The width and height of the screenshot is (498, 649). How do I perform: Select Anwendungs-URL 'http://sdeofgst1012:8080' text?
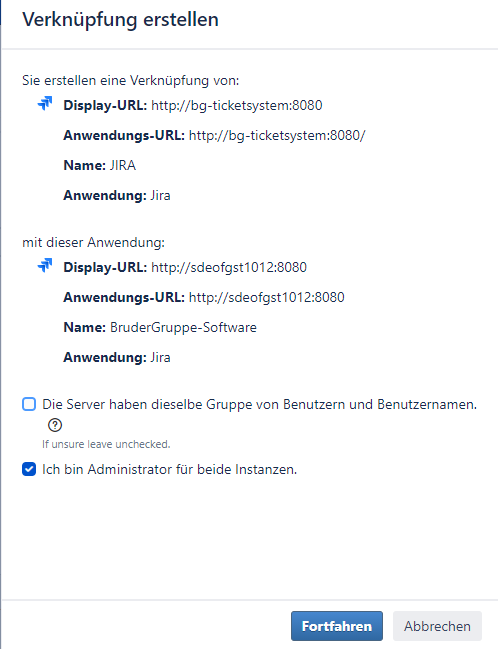pos(267,297)
